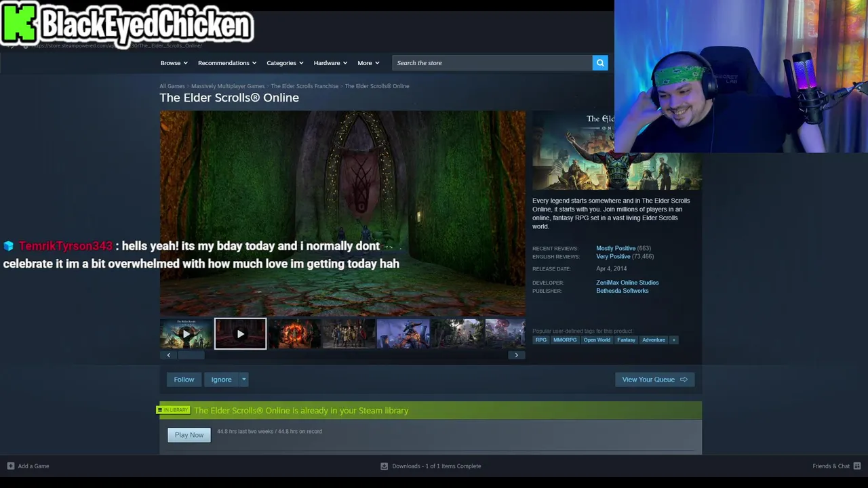Click the main game video player
The height and width of the screenshot is (488, 868).
point(342,213)
